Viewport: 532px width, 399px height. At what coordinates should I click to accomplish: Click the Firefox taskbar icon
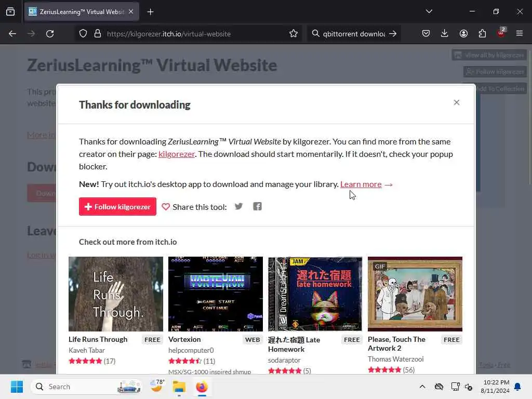202,387
